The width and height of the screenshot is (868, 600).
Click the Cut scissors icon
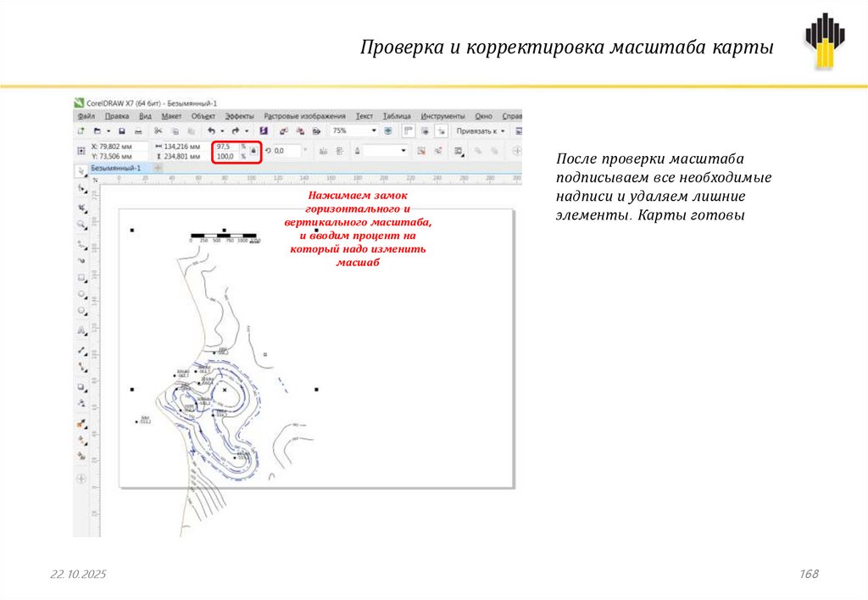pos(159,131)
